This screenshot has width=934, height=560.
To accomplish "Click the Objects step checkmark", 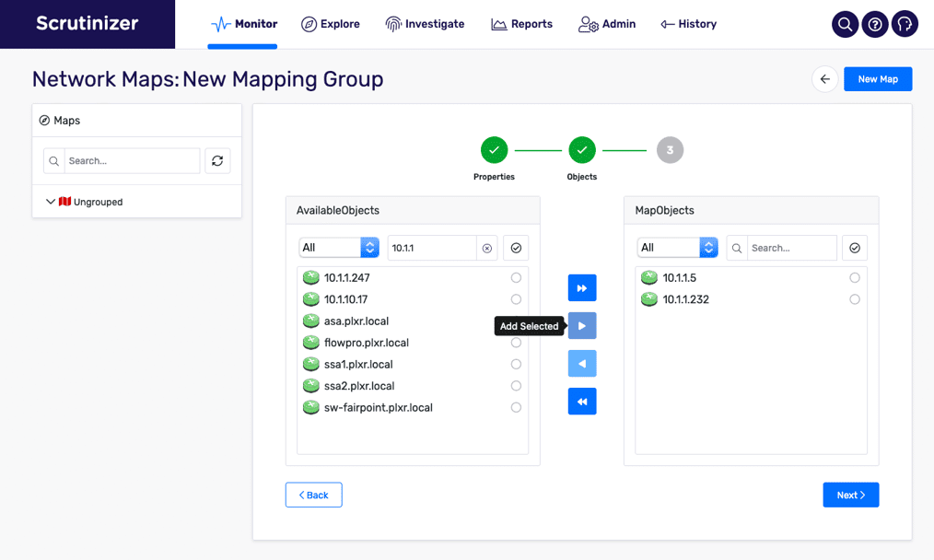I will click(582, 150).
